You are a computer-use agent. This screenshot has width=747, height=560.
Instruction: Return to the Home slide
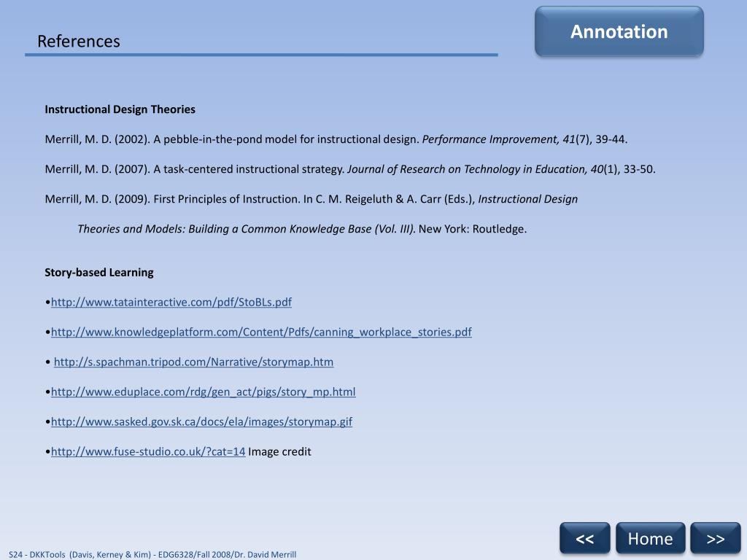(650, 538)
